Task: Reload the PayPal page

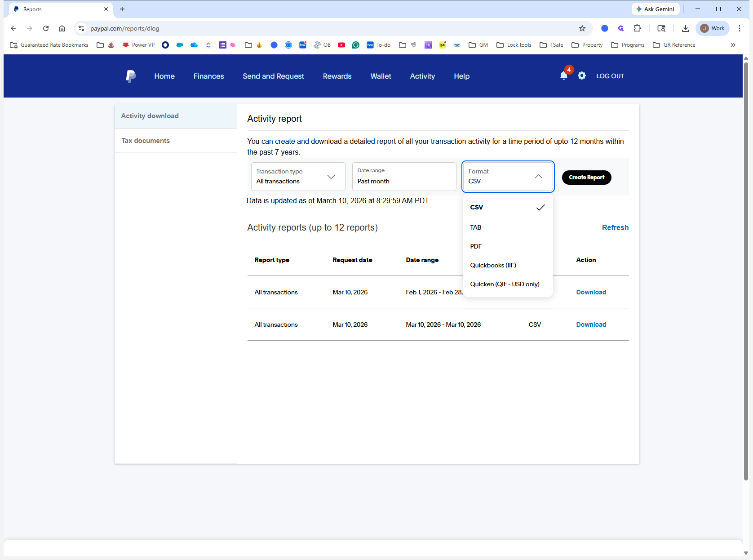Action: tap(46, 28)
